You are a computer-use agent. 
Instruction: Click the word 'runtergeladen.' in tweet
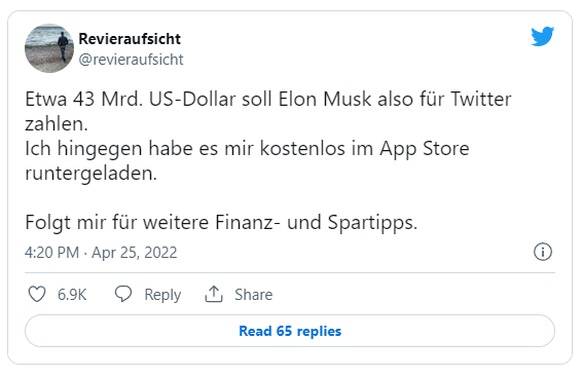coord(91,173)
